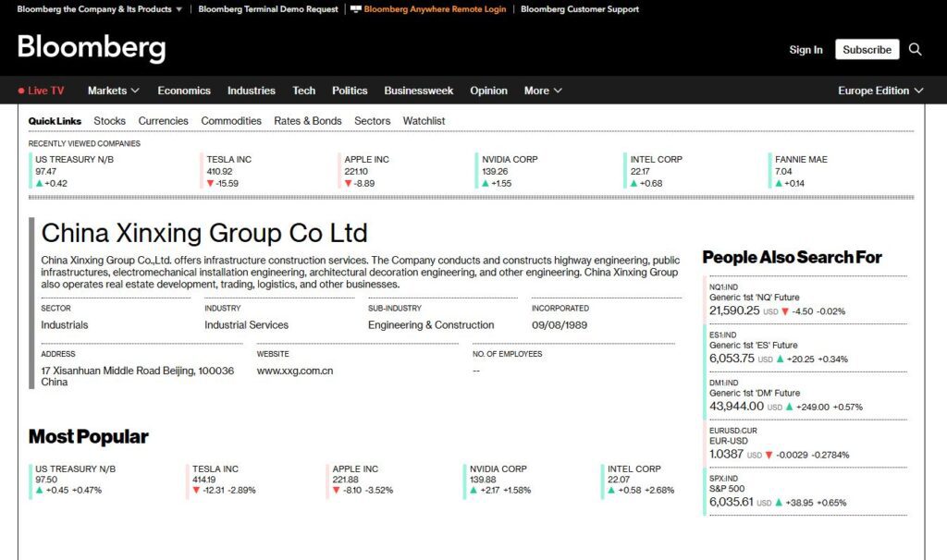
Task: Click the Live TV red dot link
Action: pyautogui.click(x=42, y=91)
